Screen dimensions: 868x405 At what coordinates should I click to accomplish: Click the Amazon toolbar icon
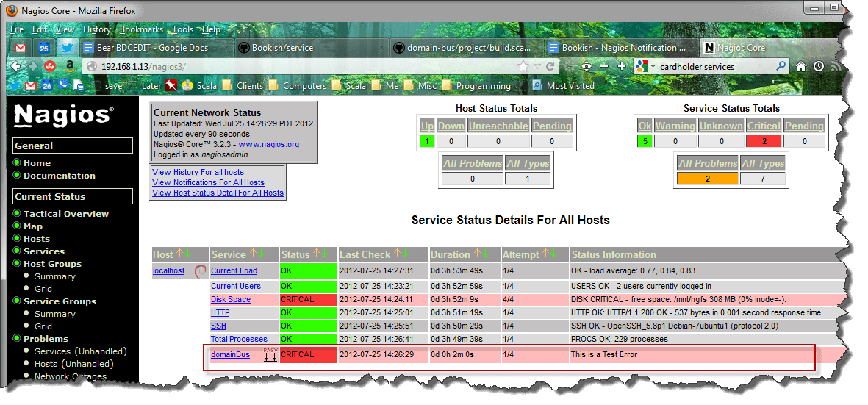coord(69,67)
